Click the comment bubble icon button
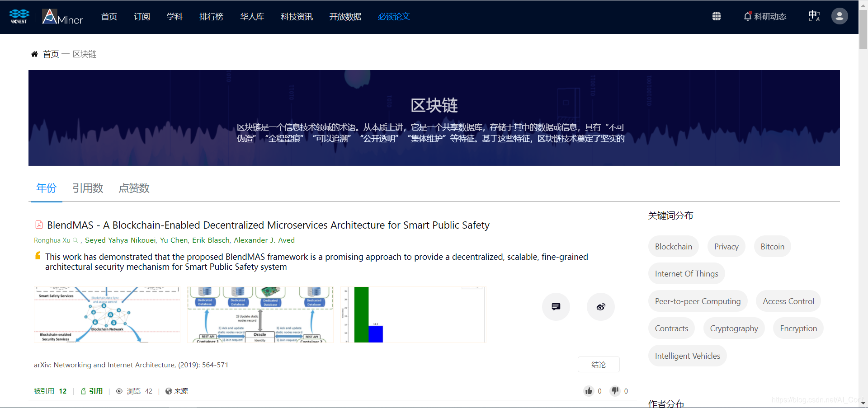Viewport: 868px width, 408px height. point(556,307)
